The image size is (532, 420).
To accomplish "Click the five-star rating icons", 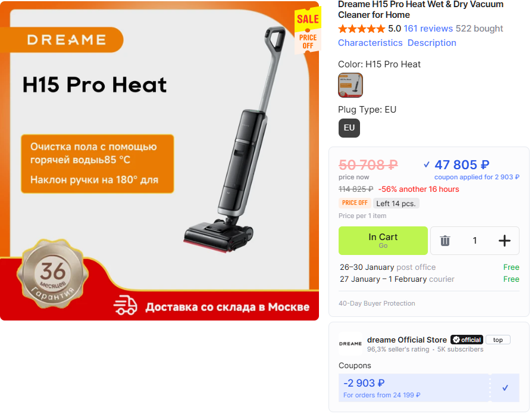I will click(x=361, y=29).
